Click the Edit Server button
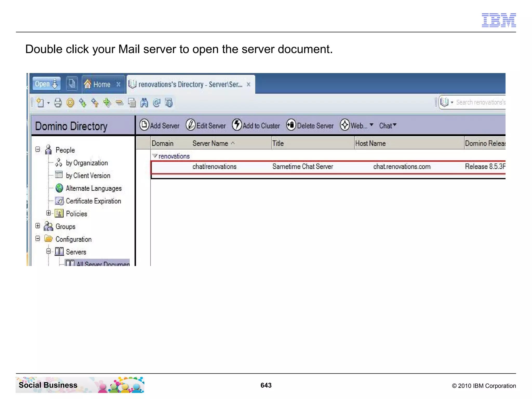532x399 pixels. [206, 125]
